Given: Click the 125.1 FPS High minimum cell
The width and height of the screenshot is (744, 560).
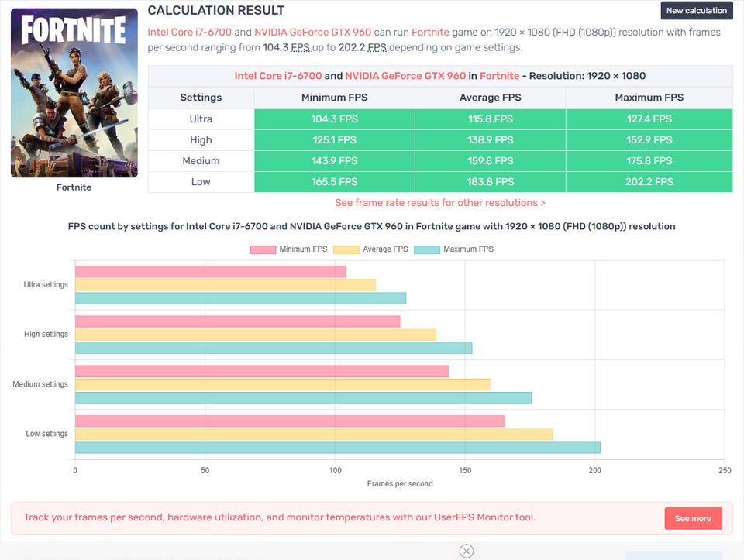Looking at the screenshot, I should [x=335, y=140].
